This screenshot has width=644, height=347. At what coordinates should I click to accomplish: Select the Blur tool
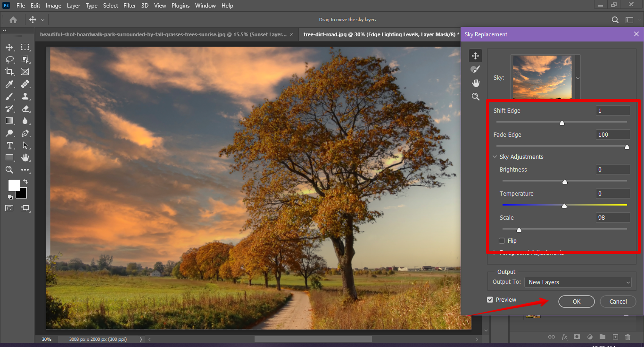pyautogui.click(x=25, y=121)
